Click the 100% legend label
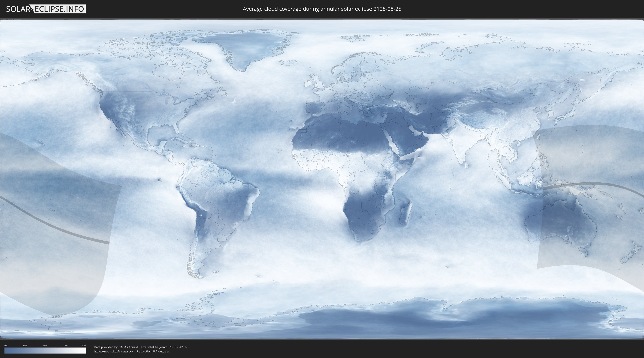 click(x=83, y=345)
